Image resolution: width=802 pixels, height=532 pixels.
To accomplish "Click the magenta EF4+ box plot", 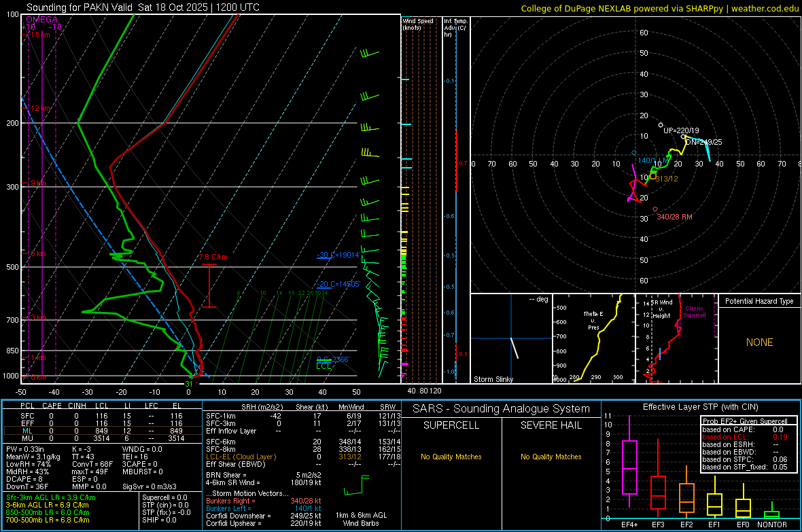I will [629, 461].
